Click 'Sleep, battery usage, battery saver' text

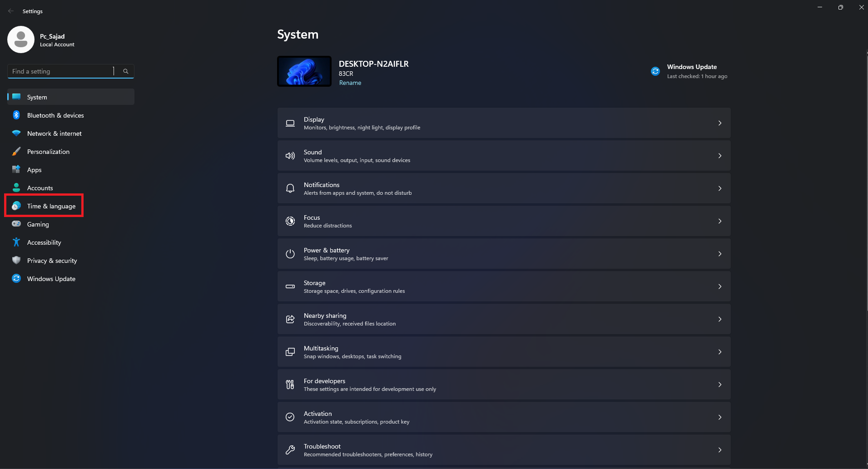click(346, 258)
